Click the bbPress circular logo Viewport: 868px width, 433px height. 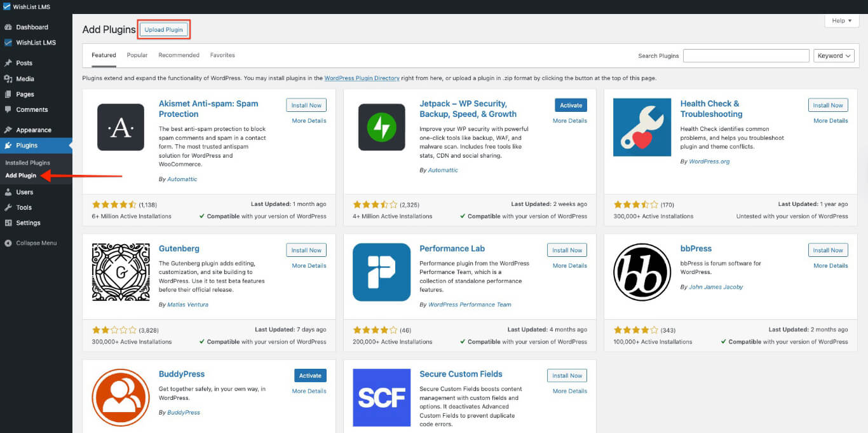(x=642, y=272)
